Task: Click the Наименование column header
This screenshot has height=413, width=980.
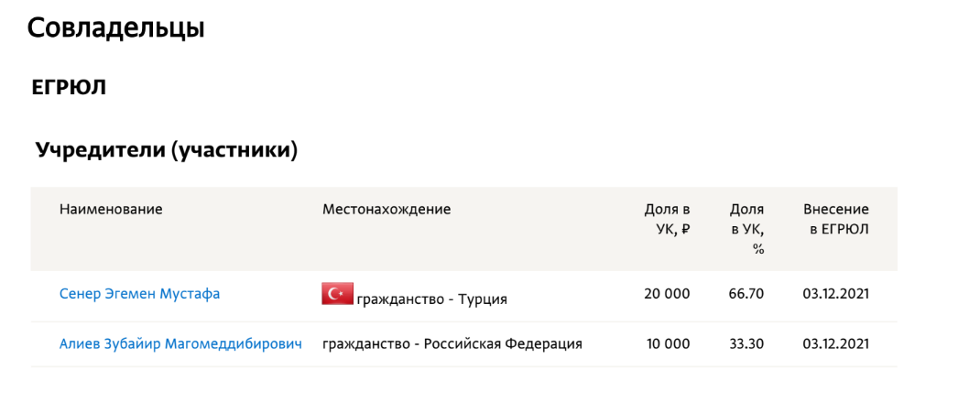Action: (x=111, y=209)
